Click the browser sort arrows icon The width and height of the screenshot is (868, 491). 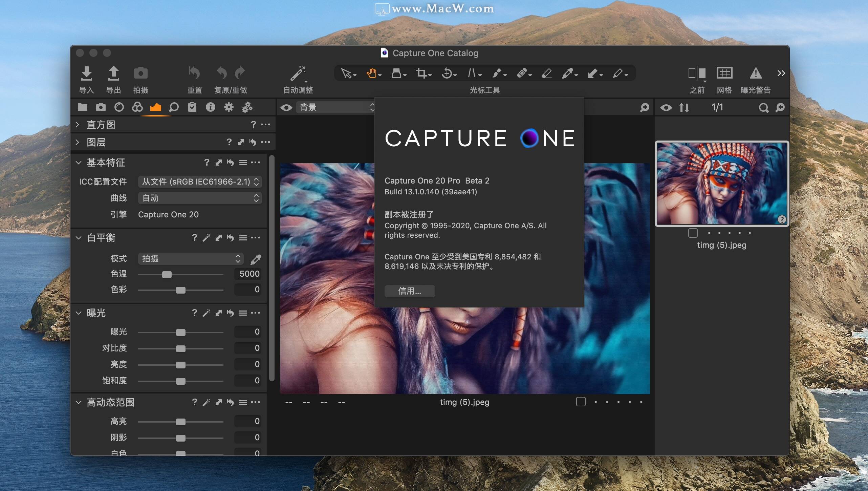[684, 108]
